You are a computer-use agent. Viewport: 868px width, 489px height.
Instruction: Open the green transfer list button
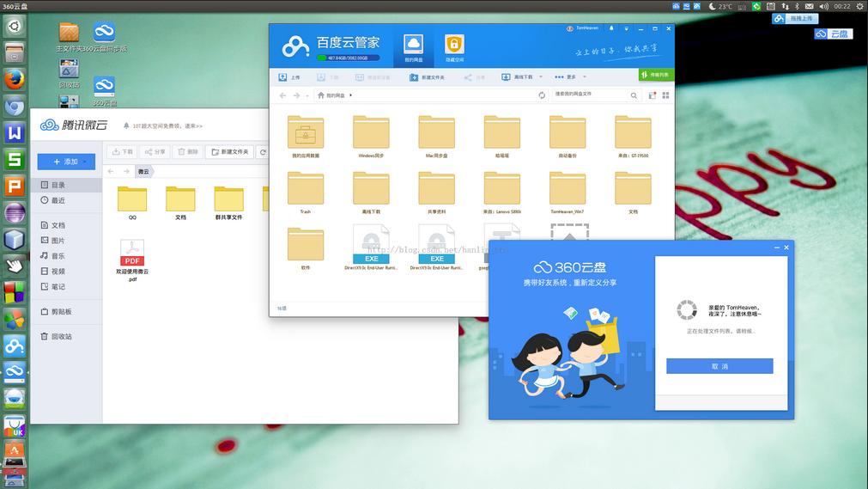(655, 74)
